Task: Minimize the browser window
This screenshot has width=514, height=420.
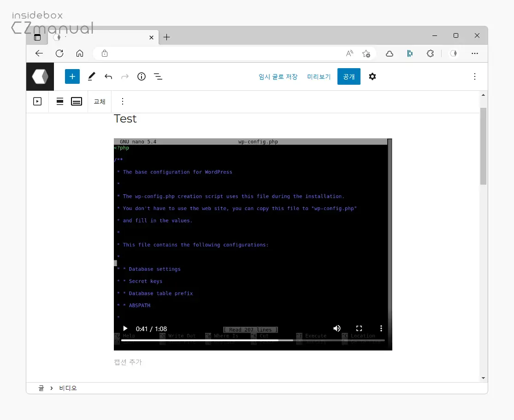Action: (x=435, y=35)
